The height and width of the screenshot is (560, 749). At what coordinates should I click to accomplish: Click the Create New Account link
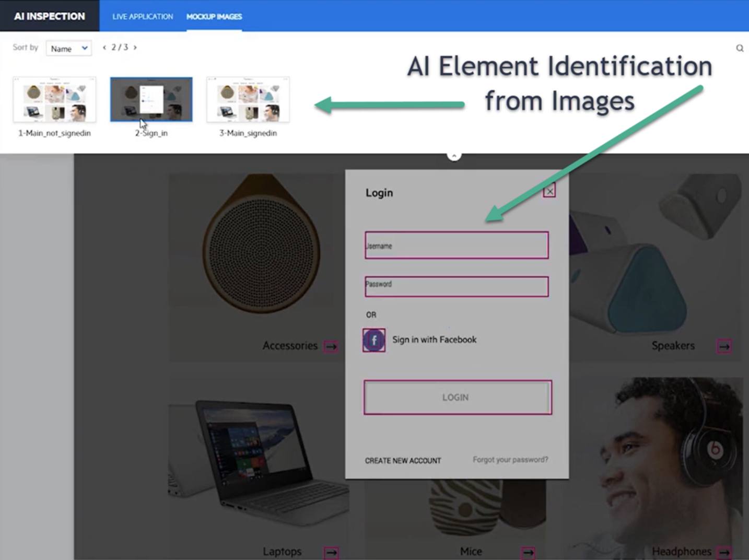click(x=403, y=460)
